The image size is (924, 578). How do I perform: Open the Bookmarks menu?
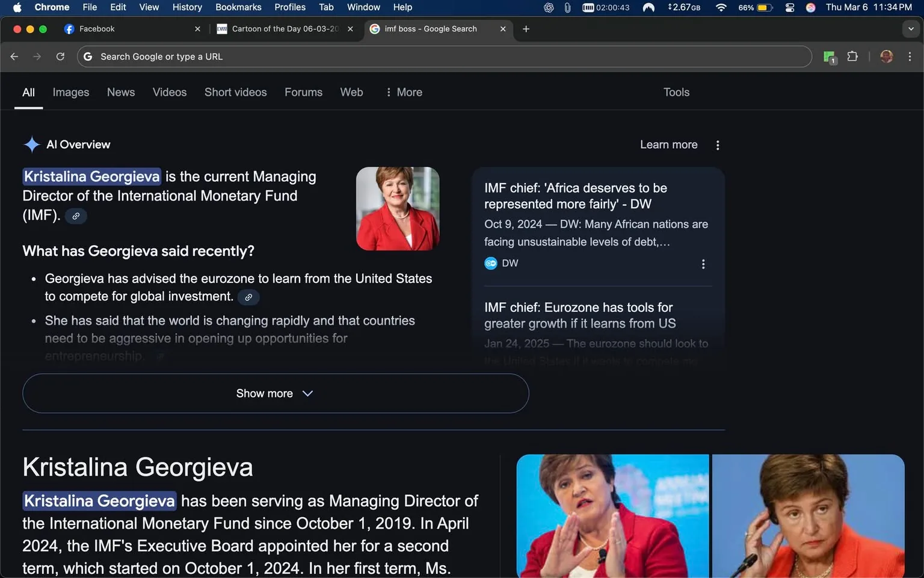[238, 7]
